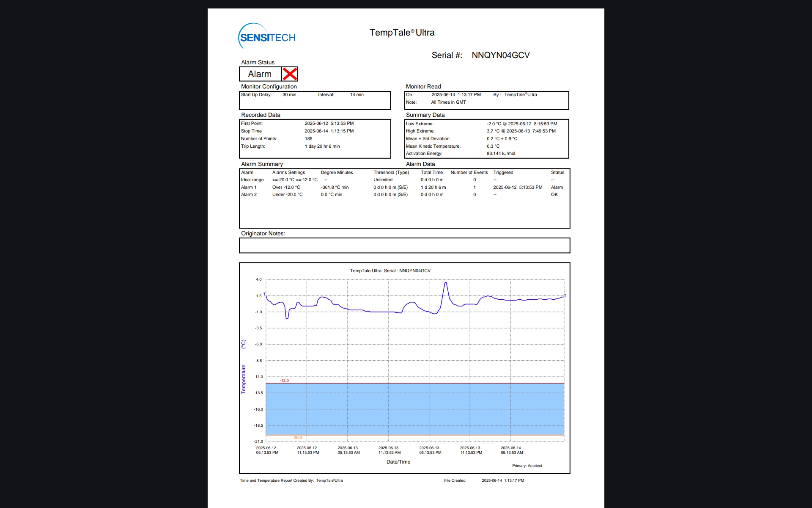This screenshot has height=508, width=812.
Task: Click note 'All Times in GMT'
Action: (x=448, y=102)
